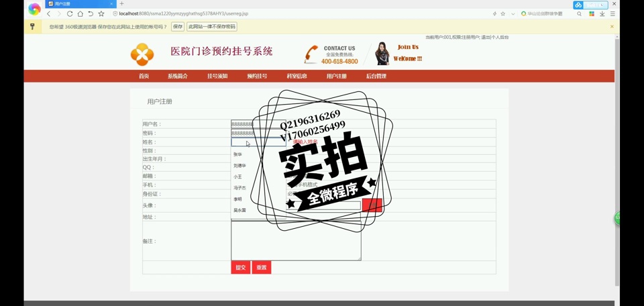Viewport: 644px width, 306px height.
Task: Click inside the 备注 remarks text area
Action: pos(296,240)
